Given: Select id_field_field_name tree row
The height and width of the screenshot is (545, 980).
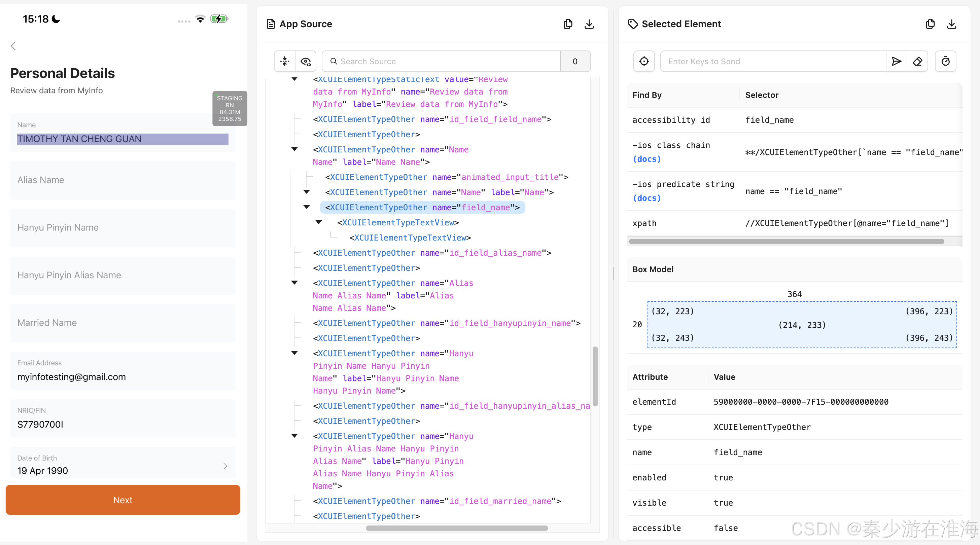Looking at the screenshot, I should tap(432, 119).
